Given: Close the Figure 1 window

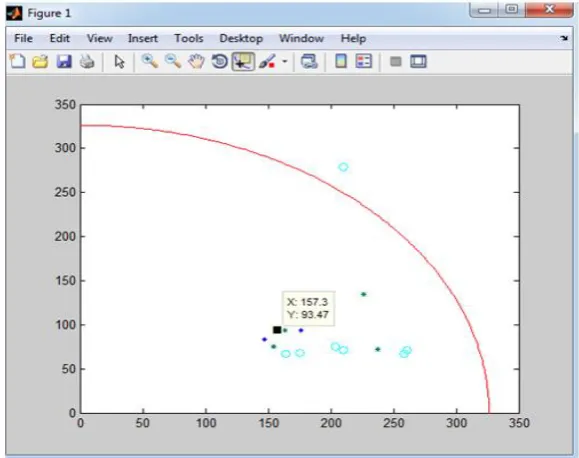Looking at the screenshot, I should 549,10.
